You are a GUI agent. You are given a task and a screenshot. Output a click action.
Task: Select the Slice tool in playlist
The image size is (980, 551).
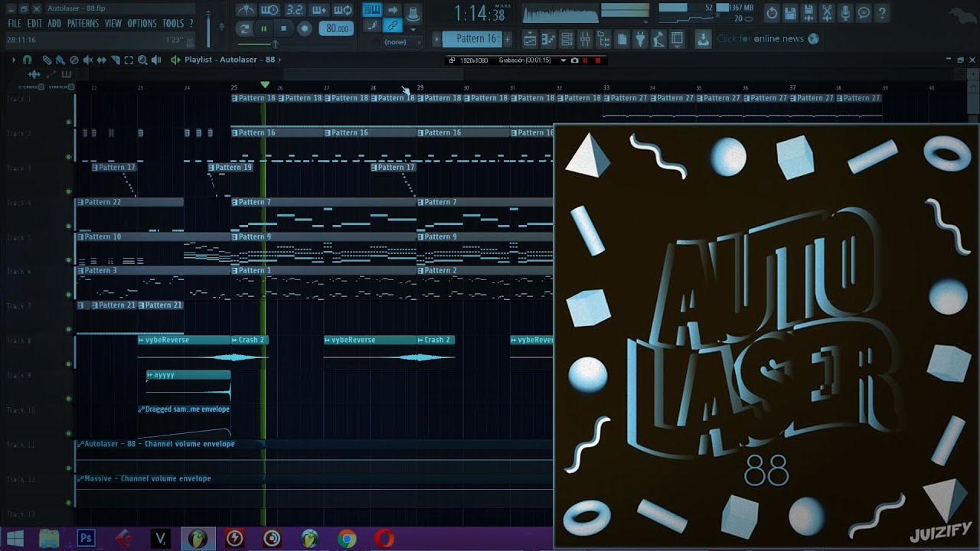[x=115, y=60]
